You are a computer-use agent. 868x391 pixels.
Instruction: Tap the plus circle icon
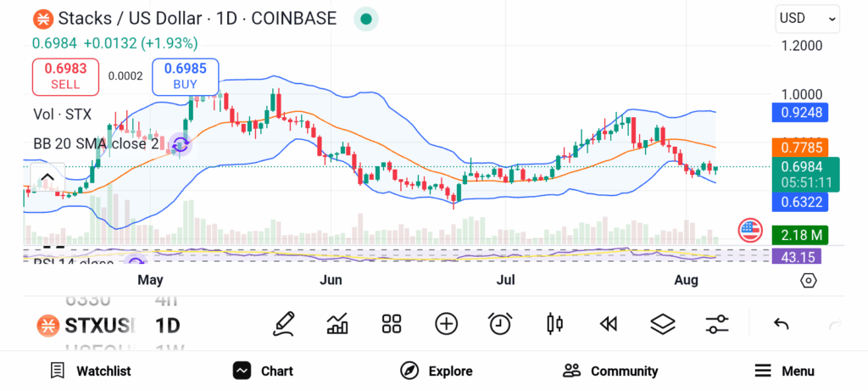click(446, 323)
